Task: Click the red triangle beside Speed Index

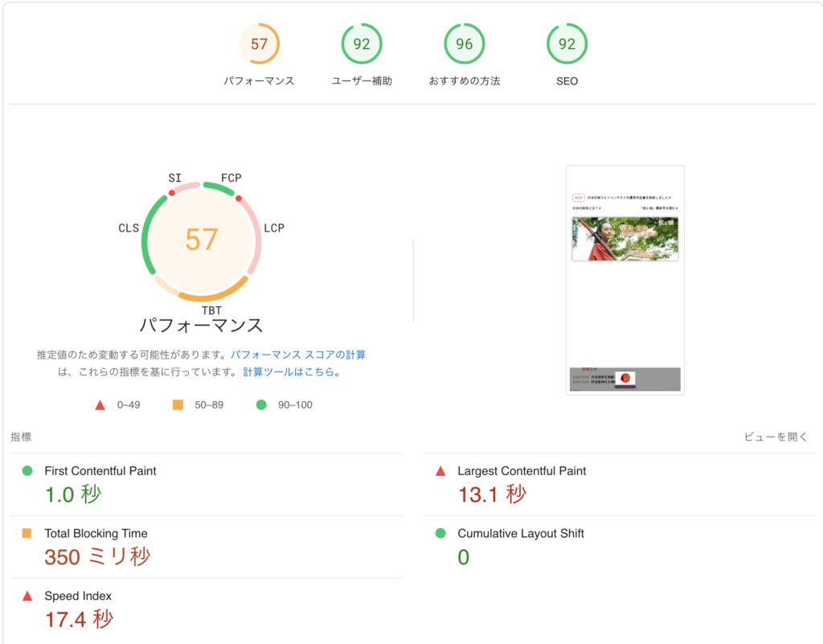Action: pyautogui.click(x=27, y=596)
